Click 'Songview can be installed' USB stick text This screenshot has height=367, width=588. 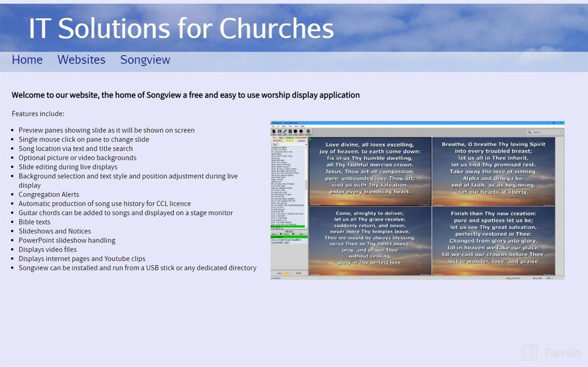click(x=138, y=268)
